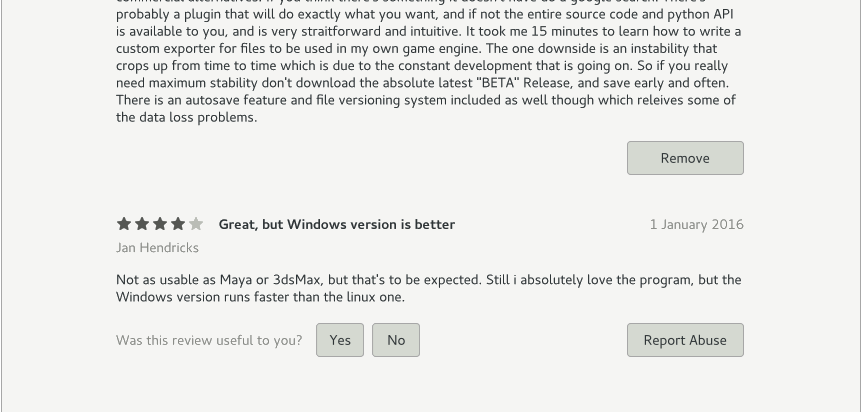
Task: Click review title about Windows version
Action: tap(337, 225)
